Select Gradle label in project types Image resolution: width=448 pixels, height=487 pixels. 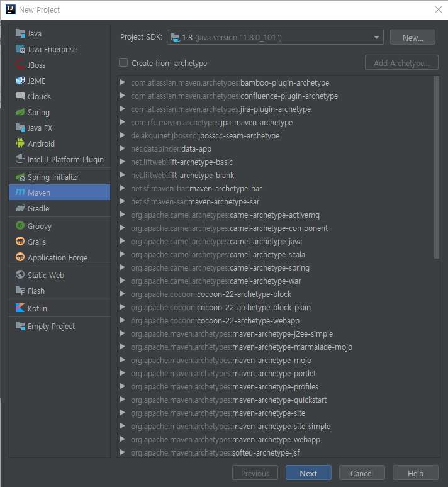coord(38,208)
